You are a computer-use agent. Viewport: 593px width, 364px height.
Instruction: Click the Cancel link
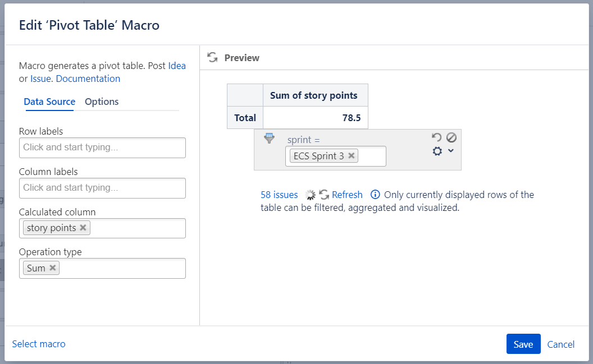click(x=560, y=344)
